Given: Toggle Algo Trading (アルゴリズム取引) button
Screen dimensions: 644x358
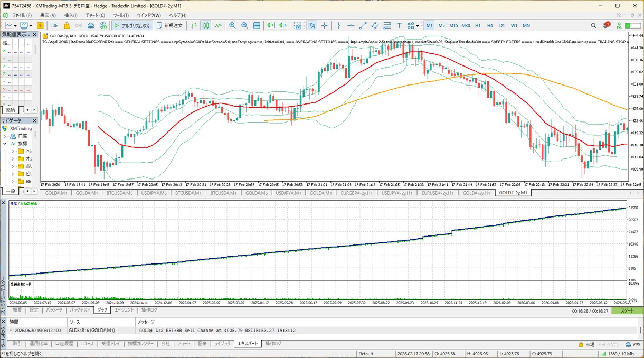Looking at the screenshot, I should click(132, 25).
